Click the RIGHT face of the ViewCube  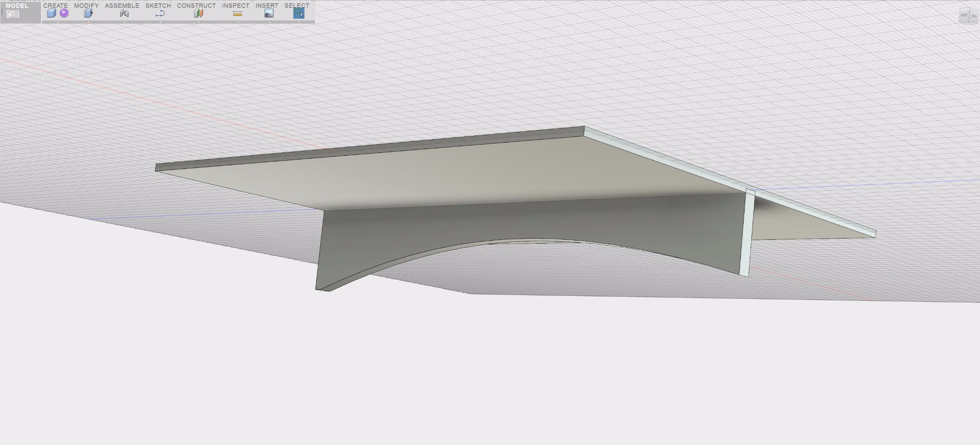pyautogui.click(x=964, y=16)
